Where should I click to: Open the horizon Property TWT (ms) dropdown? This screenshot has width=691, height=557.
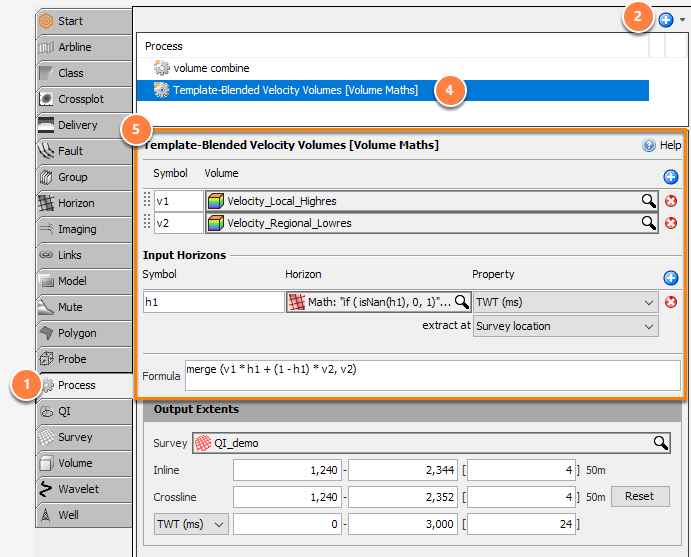coord(566,302)
